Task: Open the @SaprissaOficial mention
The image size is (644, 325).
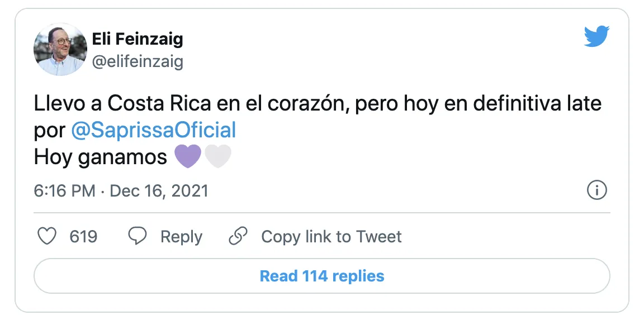Action: 154,130
